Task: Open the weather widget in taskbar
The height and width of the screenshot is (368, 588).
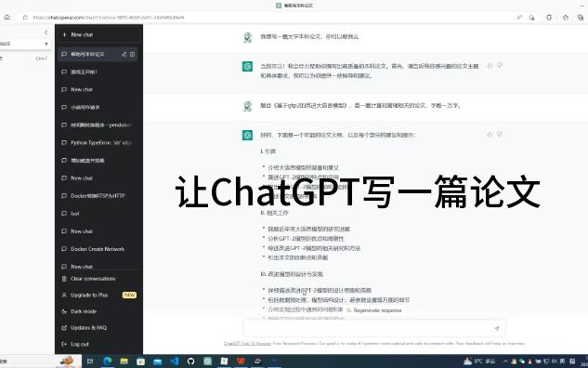Action: click(479, 361)
